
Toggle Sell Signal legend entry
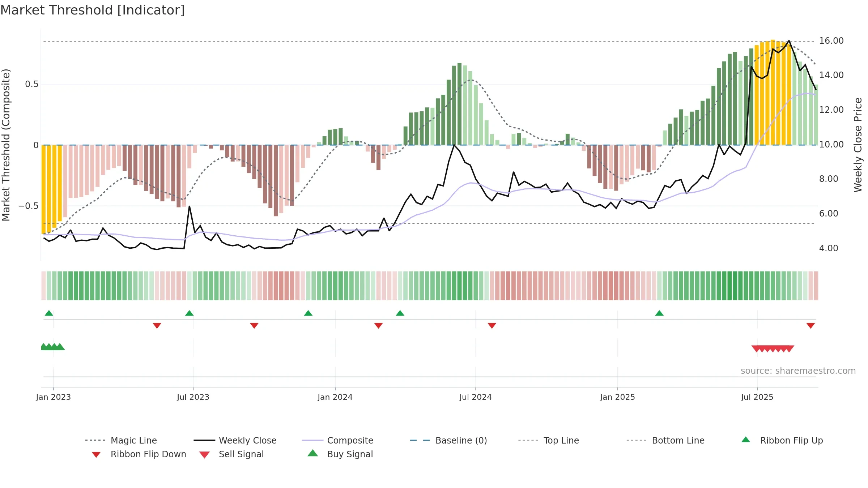pos(231,454)
